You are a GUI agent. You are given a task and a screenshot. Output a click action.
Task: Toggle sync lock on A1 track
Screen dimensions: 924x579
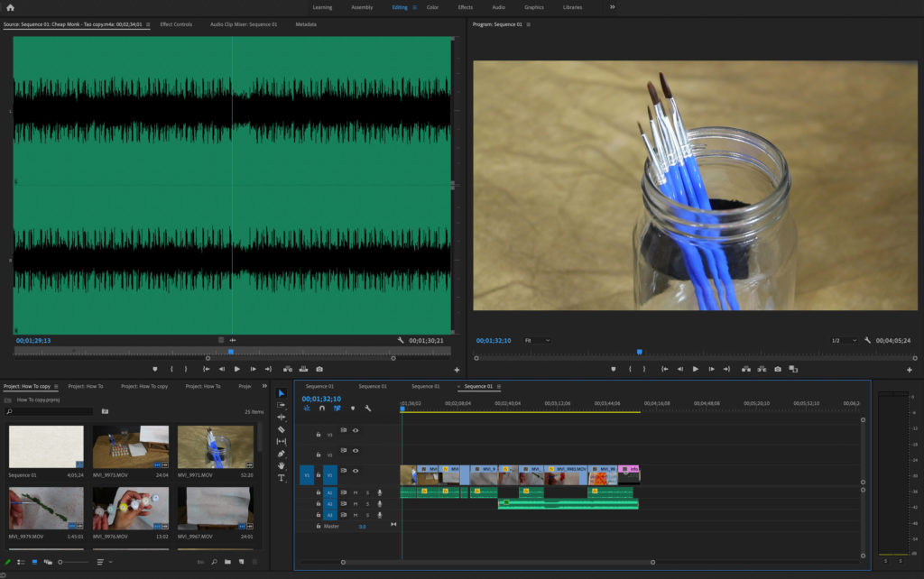344,492
